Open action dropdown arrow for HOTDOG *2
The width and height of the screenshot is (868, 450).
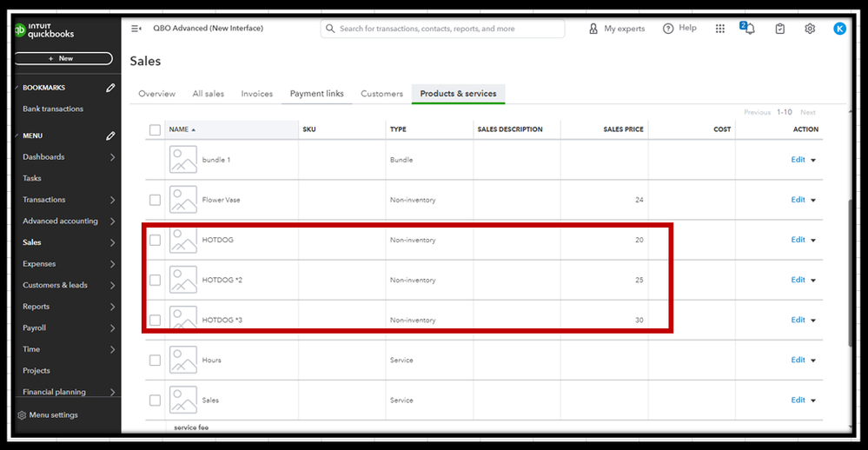813,281
